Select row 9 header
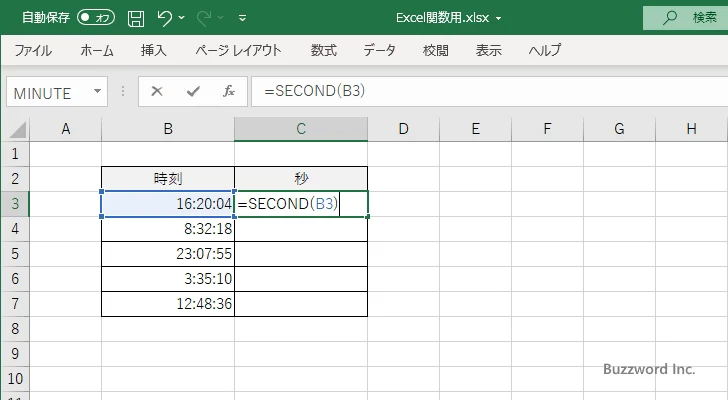Image resolution: width=728 pixels, height=400 pixels. pos(15,354)
